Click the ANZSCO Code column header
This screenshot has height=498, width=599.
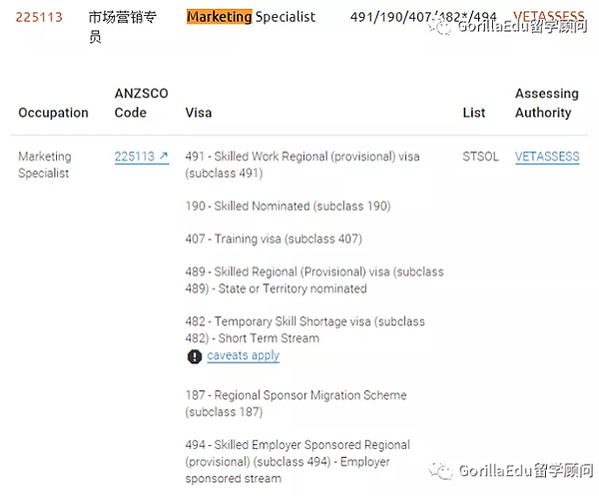coord(141,103)
